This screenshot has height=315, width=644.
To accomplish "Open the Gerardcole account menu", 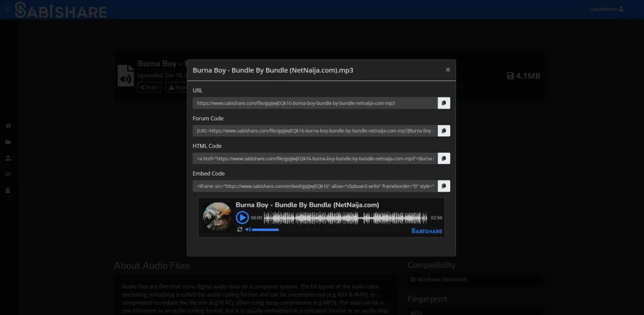I will 607,9.
